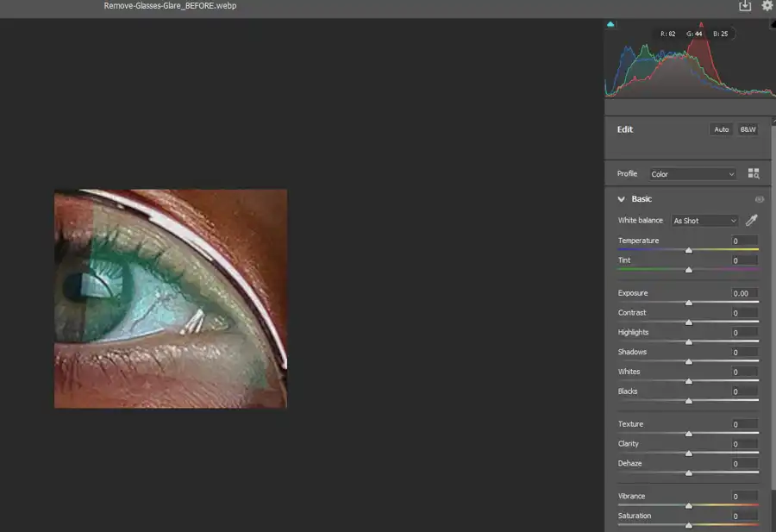
Task: Click the Profile label
Action: click(627, 173)
